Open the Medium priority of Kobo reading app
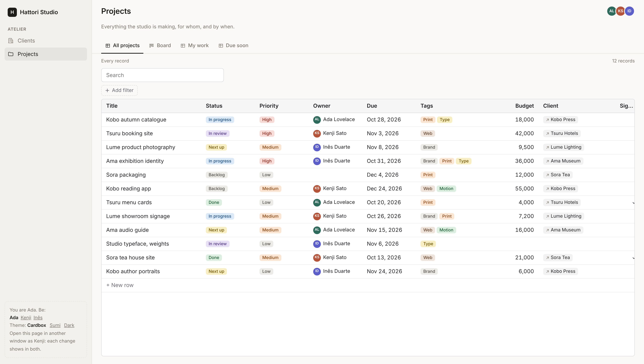Viewport: 644px width, 364px height. pyautogui.click(x=270, y=189)
